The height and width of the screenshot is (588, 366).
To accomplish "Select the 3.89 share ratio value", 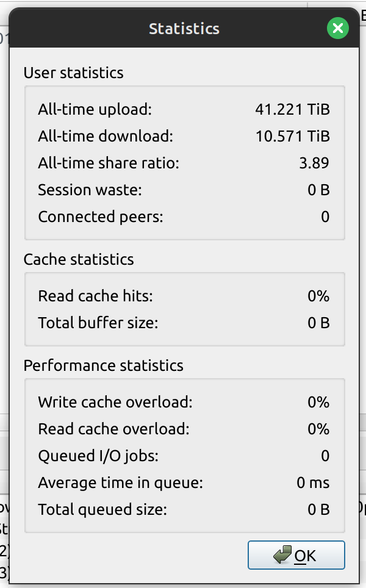I will (x=314, y=163).
